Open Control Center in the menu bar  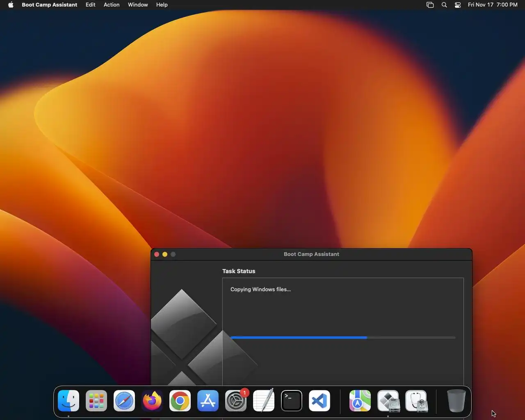point(458,5)
